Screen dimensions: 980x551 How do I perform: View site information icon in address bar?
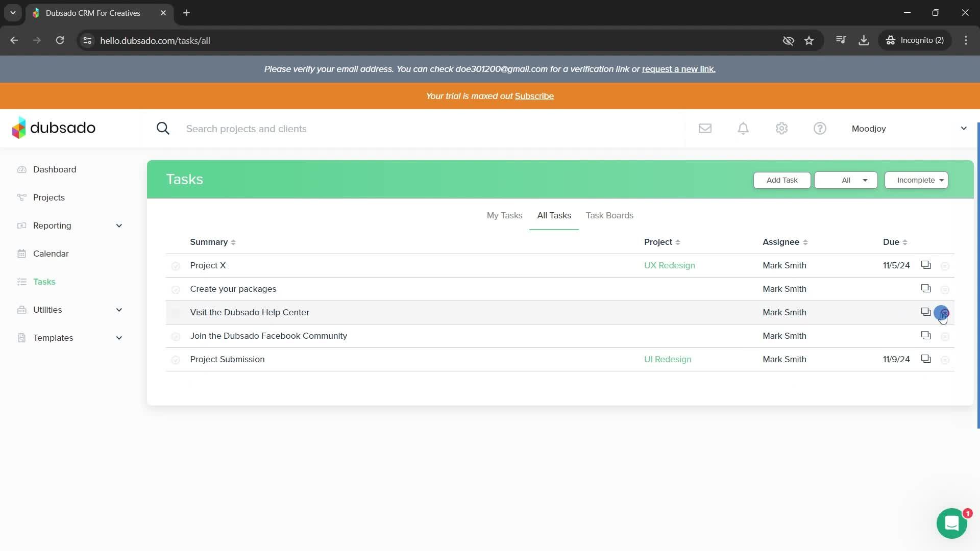pyautogui.click(x=87, y=40)
